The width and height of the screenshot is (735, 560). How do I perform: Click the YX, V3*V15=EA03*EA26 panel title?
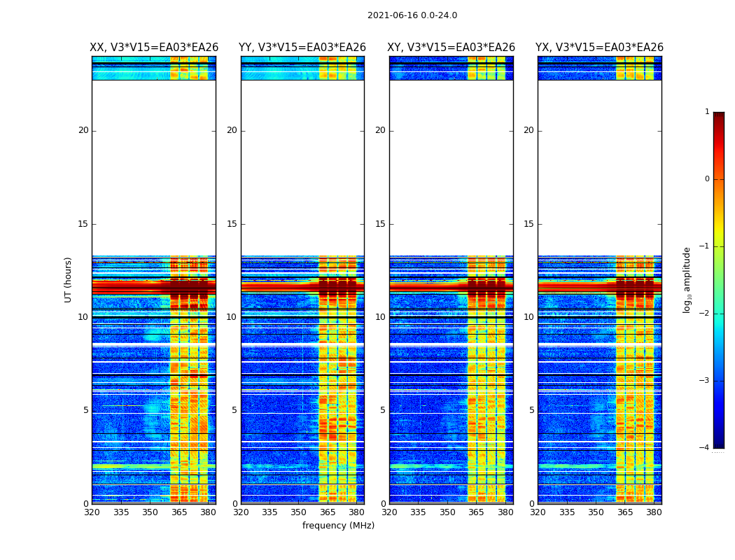click(x=599, y=48)
